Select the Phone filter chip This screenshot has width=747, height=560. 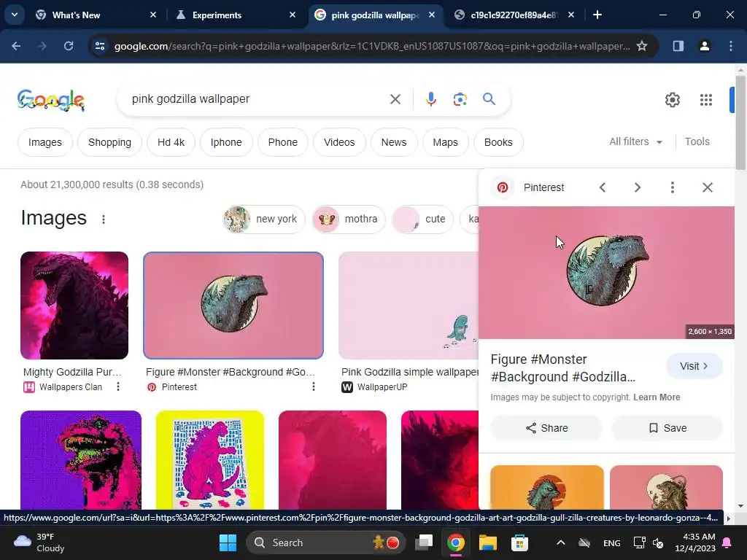coord(283,142)
